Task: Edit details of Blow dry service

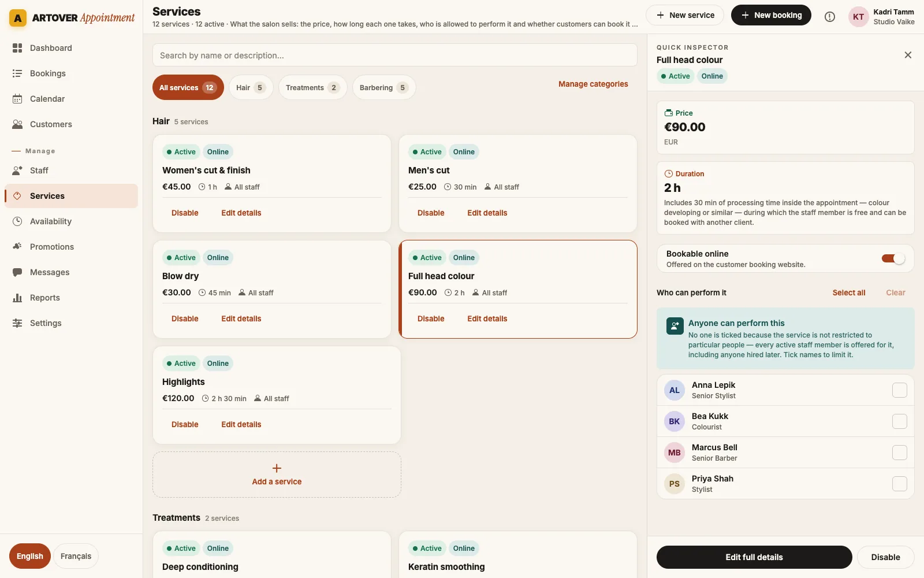Action: point(241,318)
